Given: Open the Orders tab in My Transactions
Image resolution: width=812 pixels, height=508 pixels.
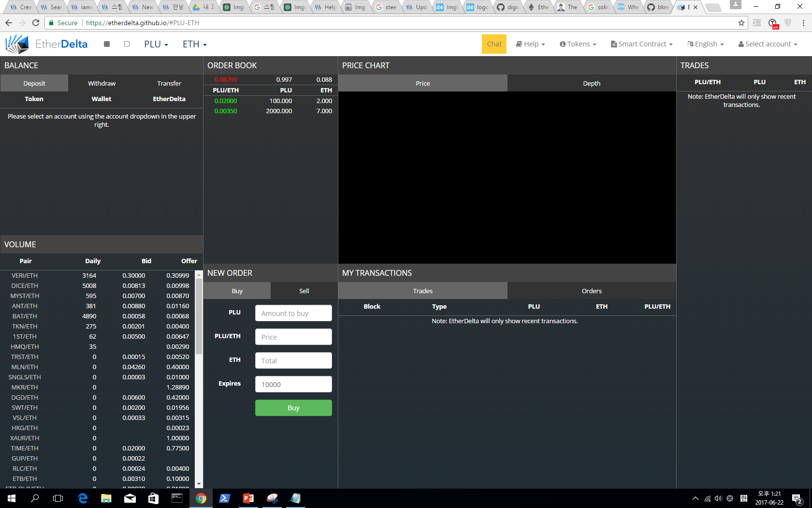Looking at the screenshot, I should (x=592, y=291).
